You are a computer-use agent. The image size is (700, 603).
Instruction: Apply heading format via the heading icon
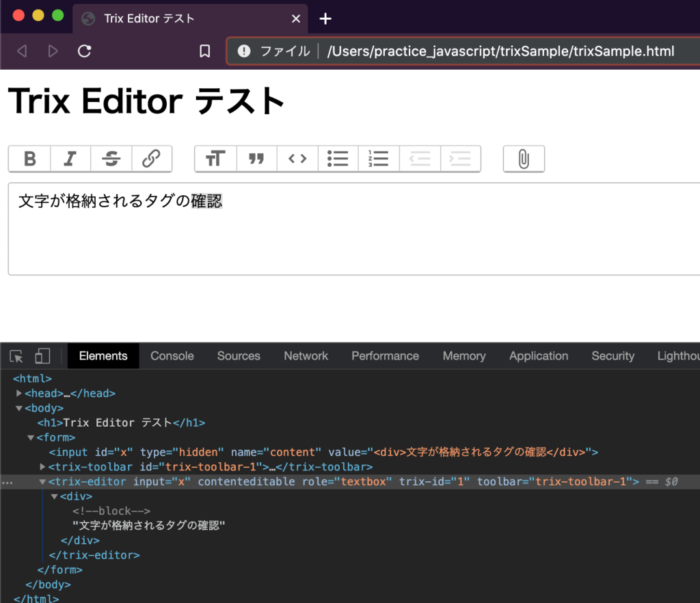tap(215, 159)
